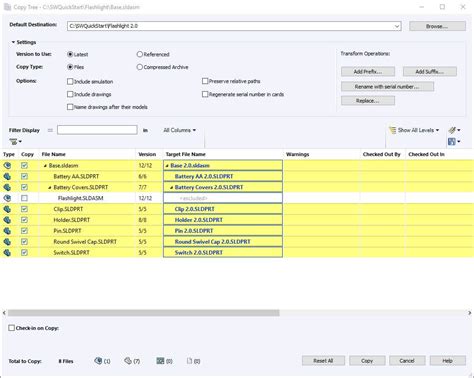
Task: Click the Default Destination path field
Action: point(234,26)
